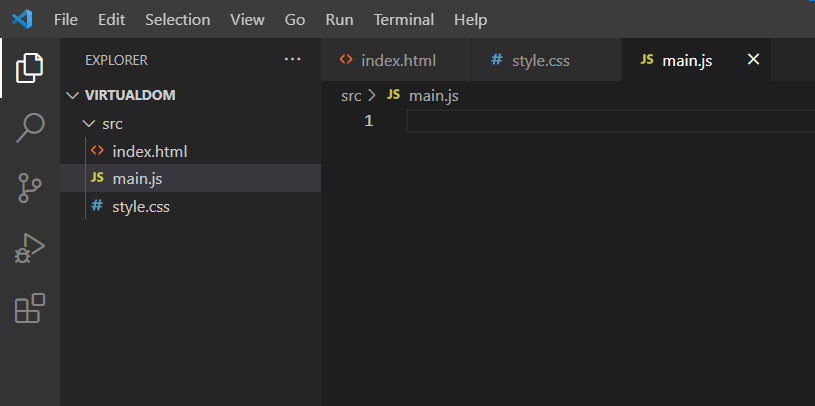
Task: Switch to the style.css tab
Action: 546,60
